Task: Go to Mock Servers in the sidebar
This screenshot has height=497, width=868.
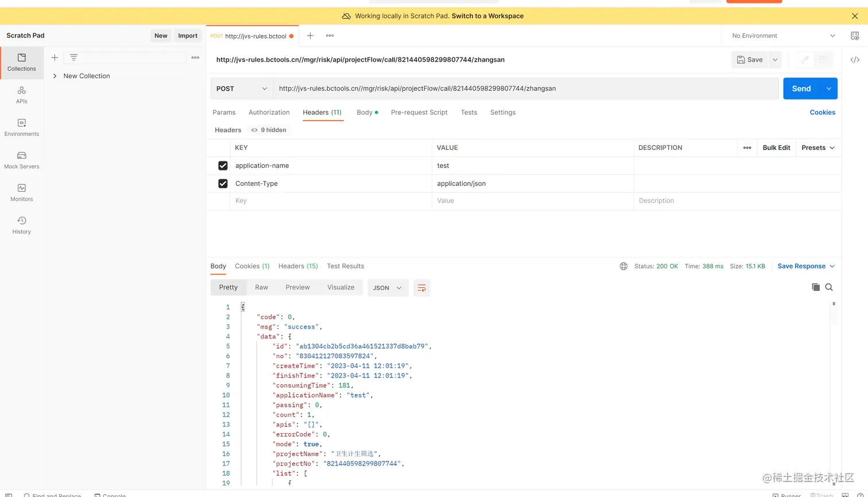Action: click(x=22, y=160)
